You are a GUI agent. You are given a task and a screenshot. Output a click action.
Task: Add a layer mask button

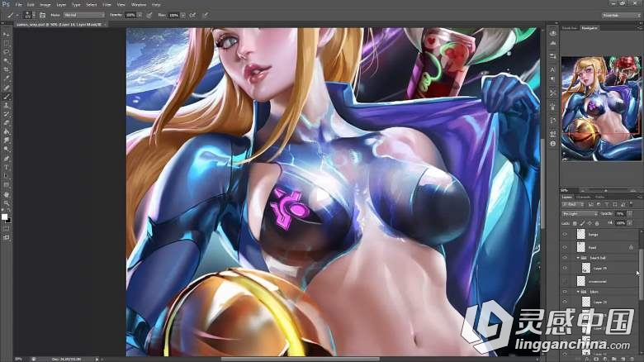596,360
